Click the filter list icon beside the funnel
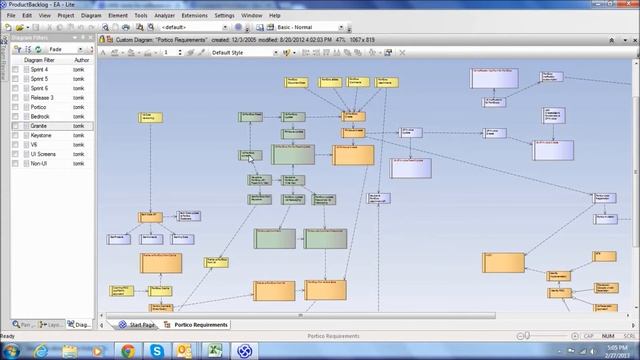 28,49
